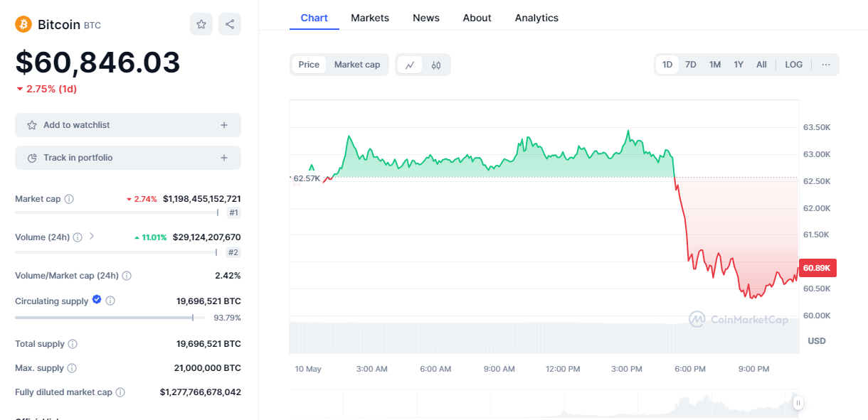Click Volume (24h) info icon
868x420 pixels.
click(x=78, y=237)
